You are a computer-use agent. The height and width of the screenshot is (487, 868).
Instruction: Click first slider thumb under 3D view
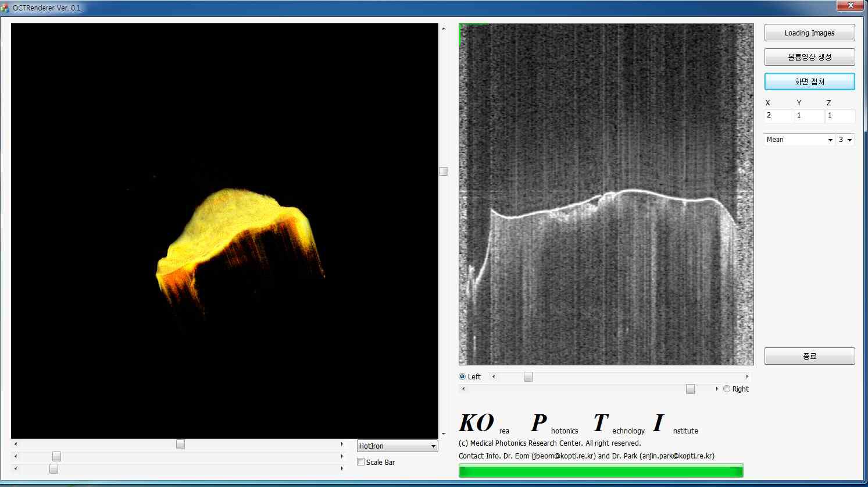[x=180, y=444]
